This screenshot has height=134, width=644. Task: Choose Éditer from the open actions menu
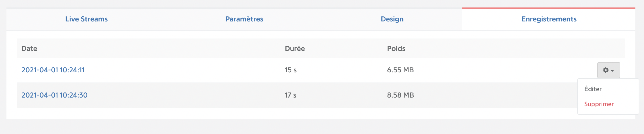[593, 89]
